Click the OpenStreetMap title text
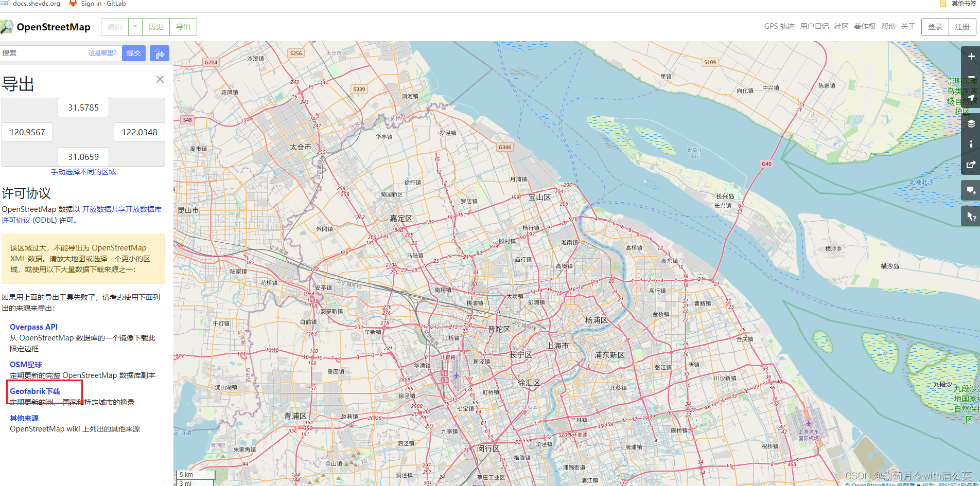This screenshot has width=980, height=486. point(54,27)
